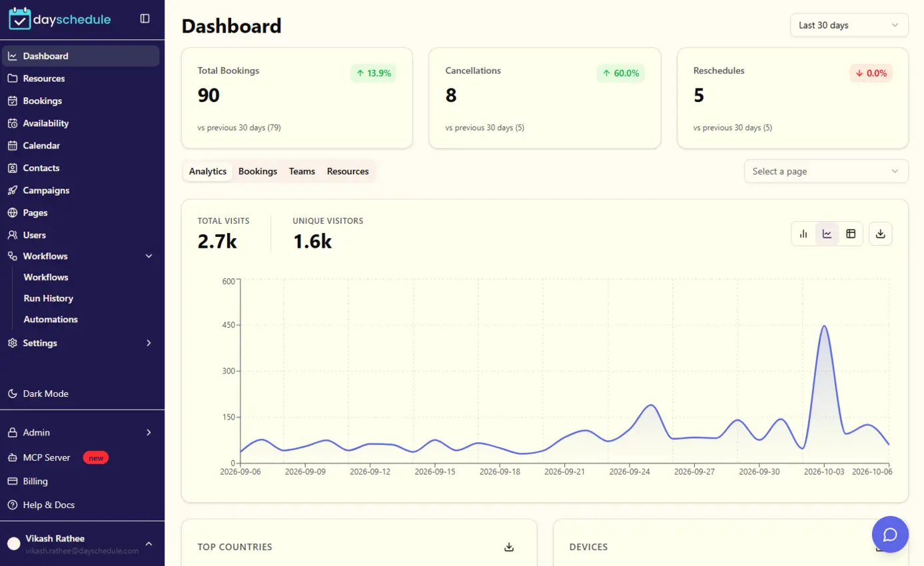Click the Contacts address-book icon
The width and height of the screenshot is (924, 566).
pos(12,168)
